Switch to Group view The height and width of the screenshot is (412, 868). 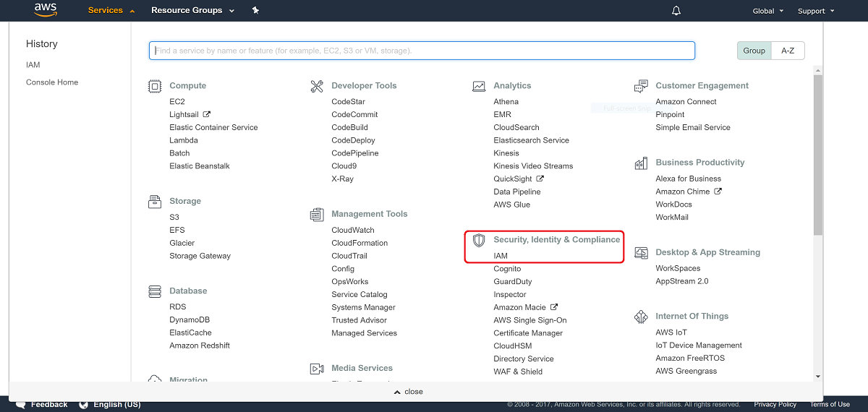754,51
